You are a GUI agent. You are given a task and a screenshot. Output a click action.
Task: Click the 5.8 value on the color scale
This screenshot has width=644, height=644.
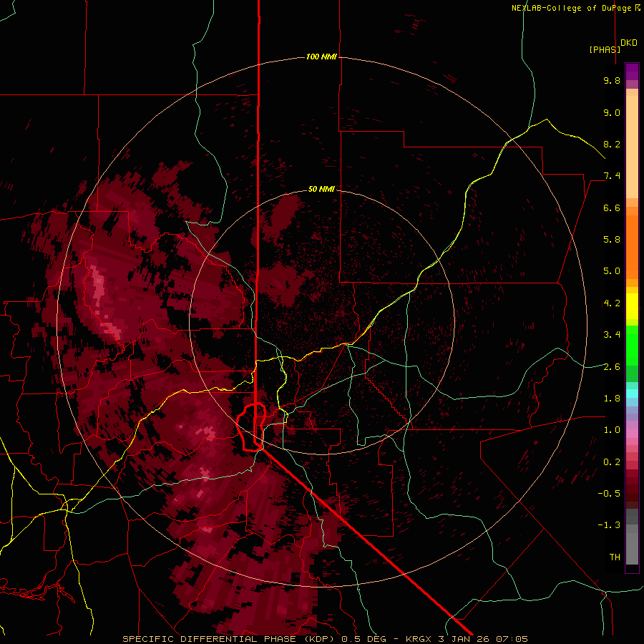pos(612,240)
